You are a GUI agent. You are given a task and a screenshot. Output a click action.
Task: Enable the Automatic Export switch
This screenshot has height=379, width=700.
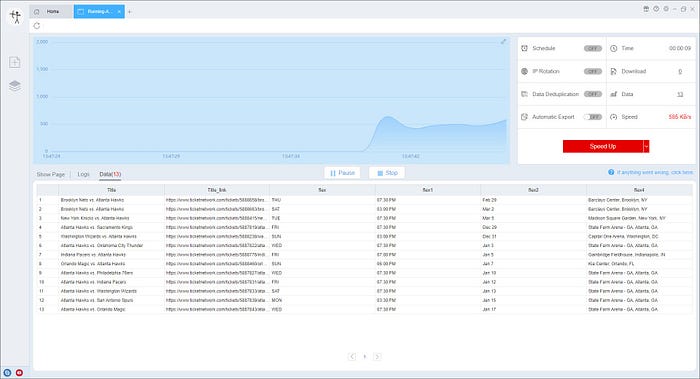[x=593, y=117]
